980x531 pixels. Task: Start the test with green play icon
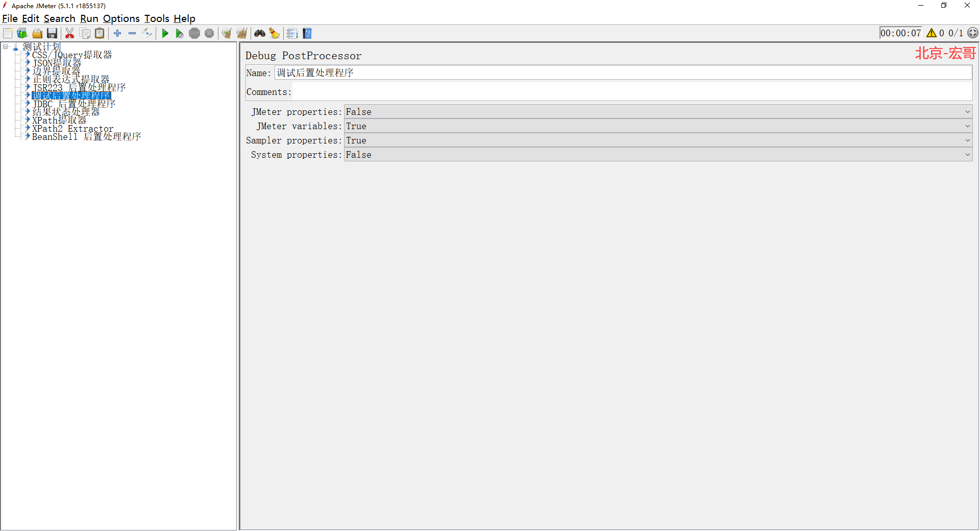coord(165,33)
